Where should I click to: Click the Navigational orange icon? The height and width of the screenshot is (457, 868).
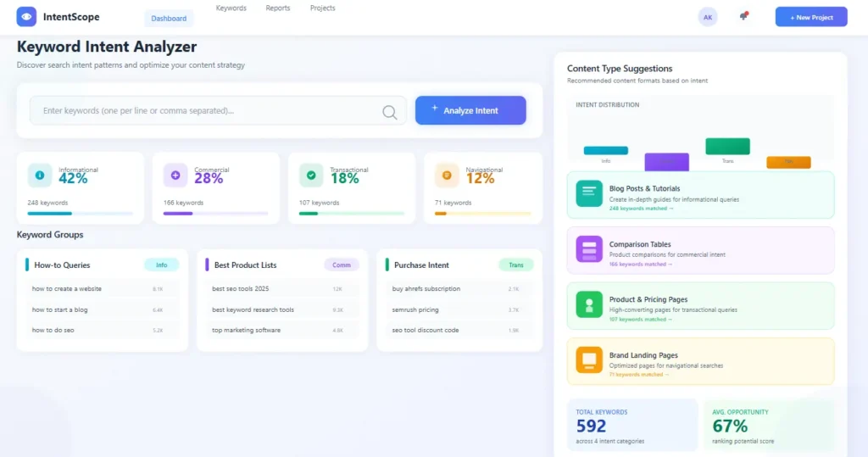(447, 175)
